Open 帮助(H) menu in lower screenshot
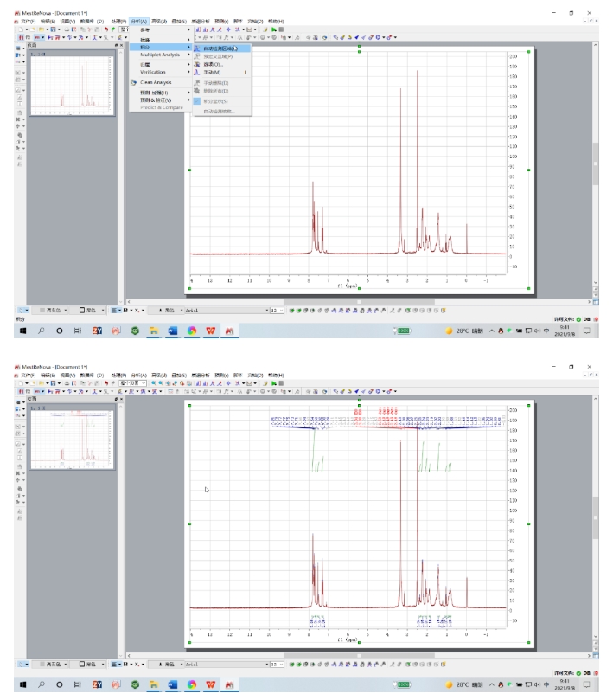613x700 pixels. [276, 376]
